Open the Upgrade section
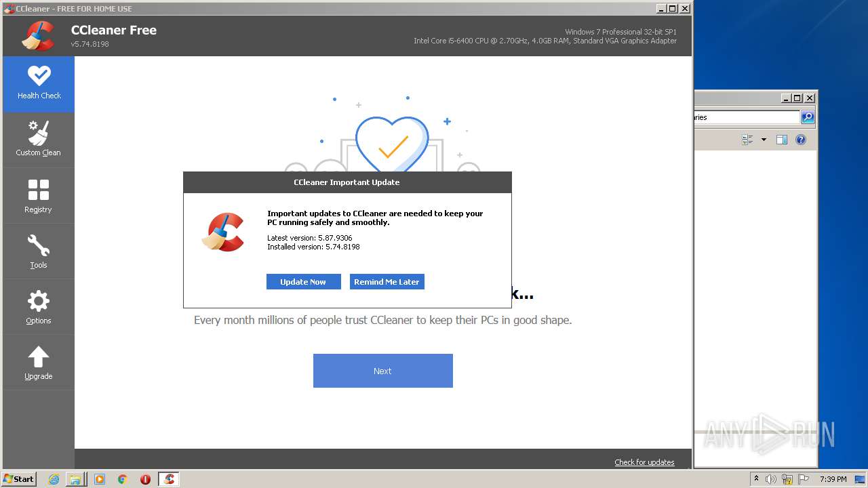 click(39, 363)
